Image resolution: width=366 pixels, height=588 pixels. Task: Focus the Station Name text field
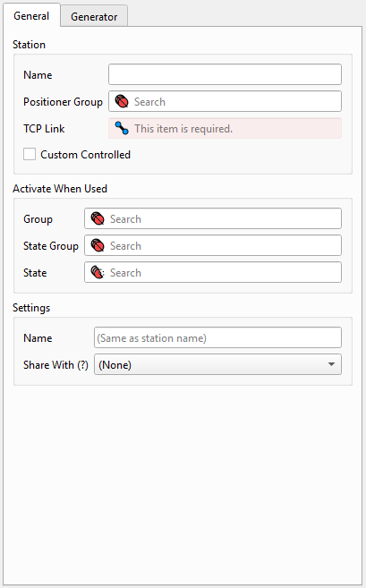pyautogui.click(x=225, y=74)
